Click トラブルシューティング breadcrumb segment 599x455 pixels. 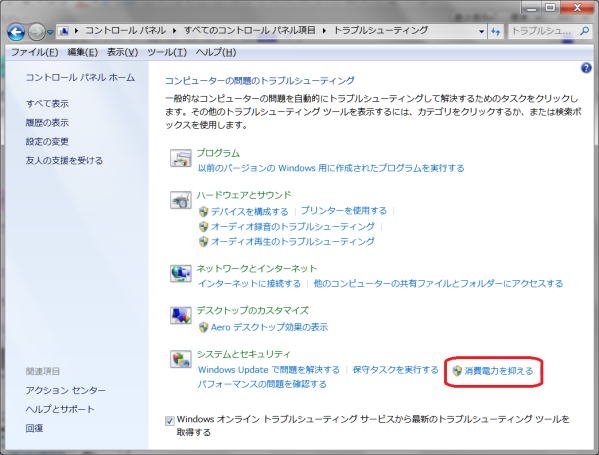point(381,31)
